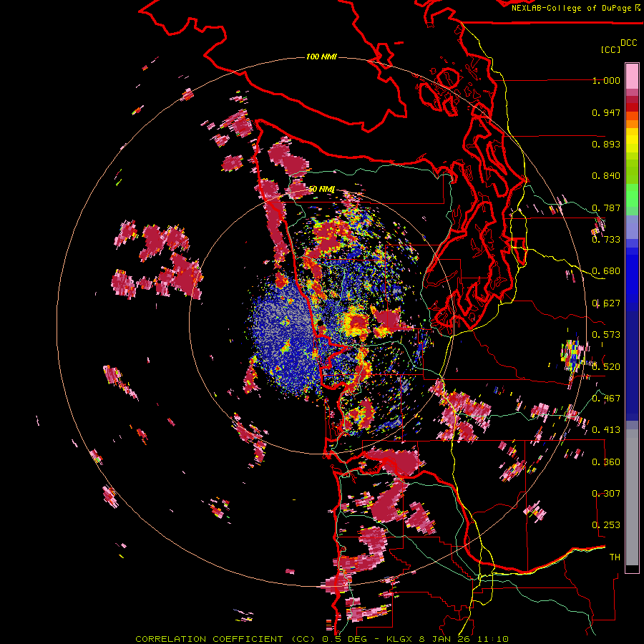The image size is (644, 644).
Task: Click the 0.253 scale value
Action: (x=606, y=525)
